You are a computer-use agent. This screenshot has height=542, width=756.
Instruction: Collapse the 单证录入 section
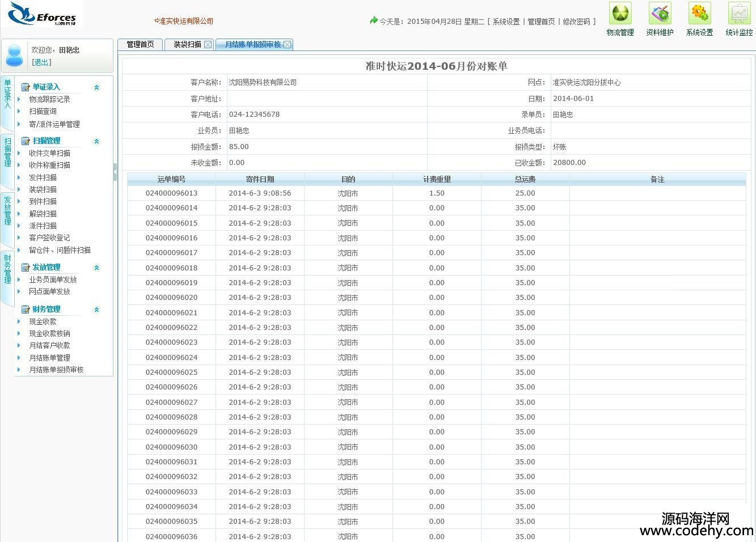point(96,87)
